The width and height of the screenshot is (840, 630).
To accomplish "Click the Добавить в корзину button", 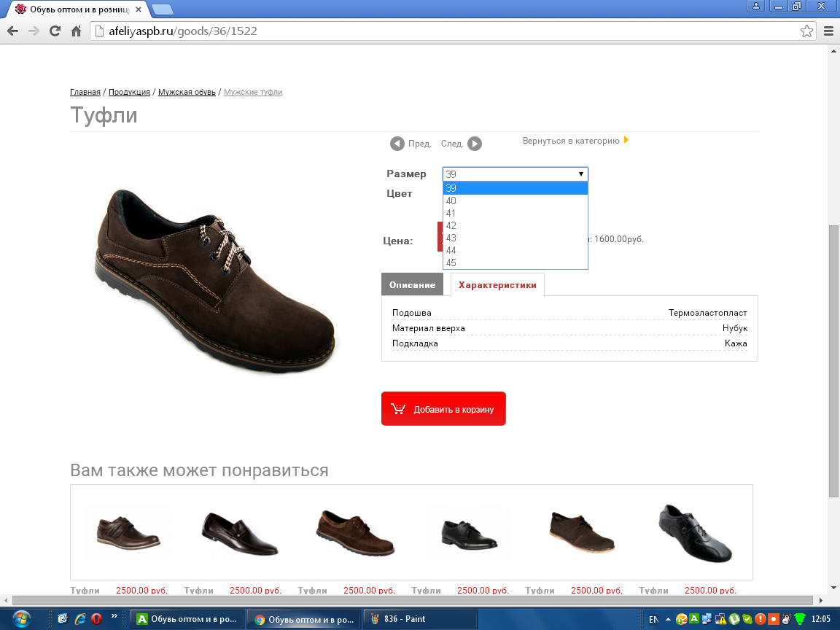I will [443, 409].
